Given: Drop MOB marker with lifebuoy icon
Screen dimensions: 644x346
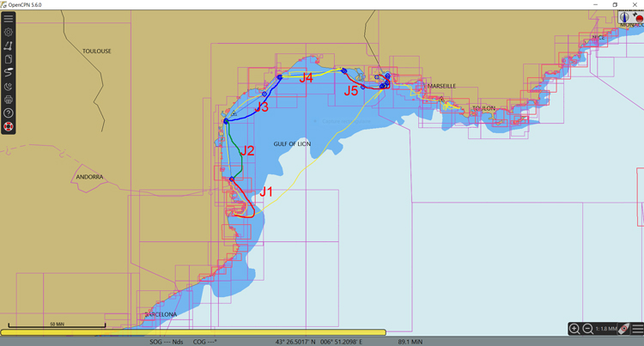Looking at the screenshot, I should (9, 126).
